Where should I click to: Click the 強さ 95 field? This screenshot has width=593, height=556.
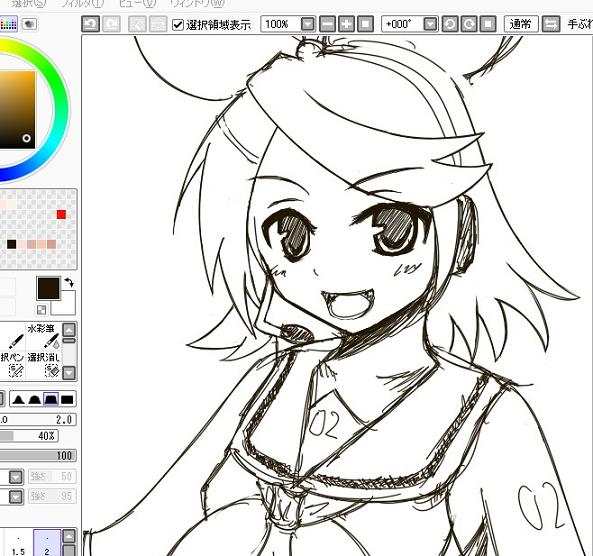pos(52,496)
